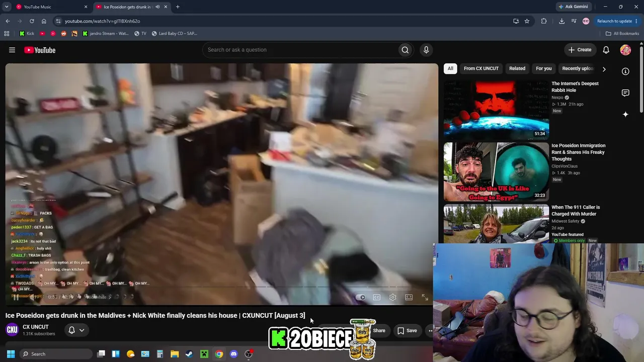
Task: Click the YouTube search magnifier button
Action: (405, 50)
